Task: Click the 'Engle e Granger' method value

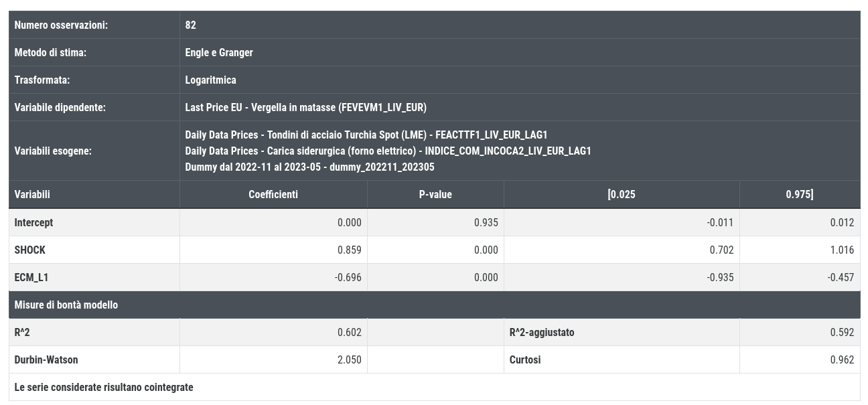Action: tap(219, 52)
